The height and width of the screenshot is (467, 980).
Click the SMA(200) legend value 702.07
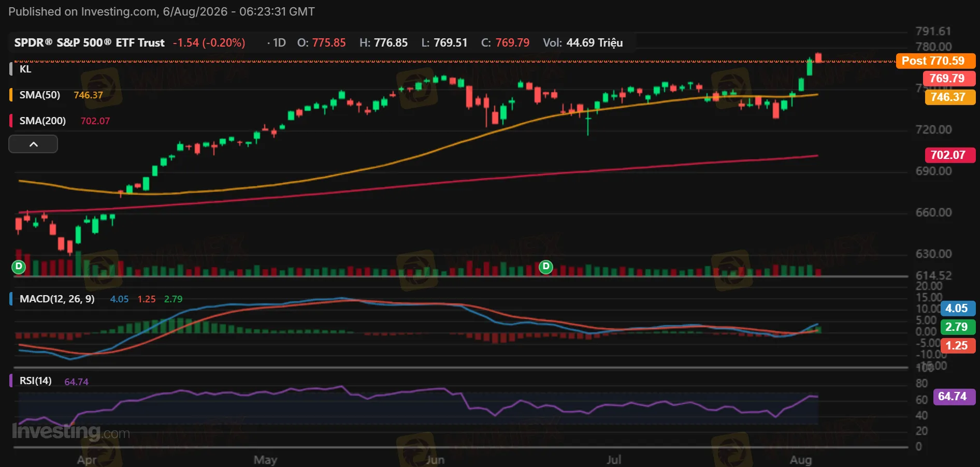95,121
